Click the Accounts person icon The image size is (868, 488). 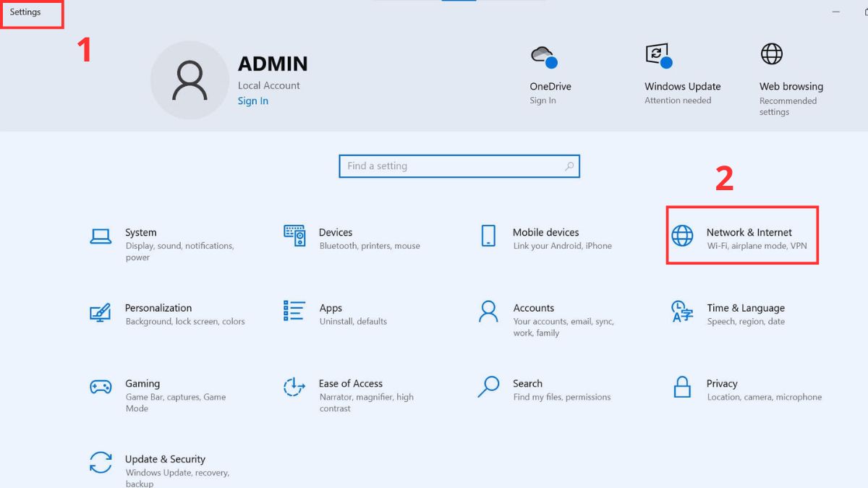coord(488,312)
